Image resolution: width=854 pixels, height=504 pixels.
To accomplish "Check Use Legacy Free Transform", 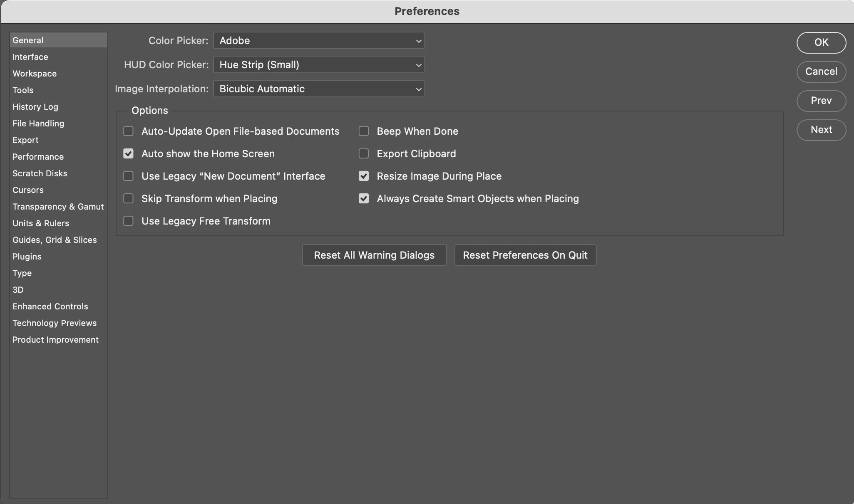I will coord(128,221).
